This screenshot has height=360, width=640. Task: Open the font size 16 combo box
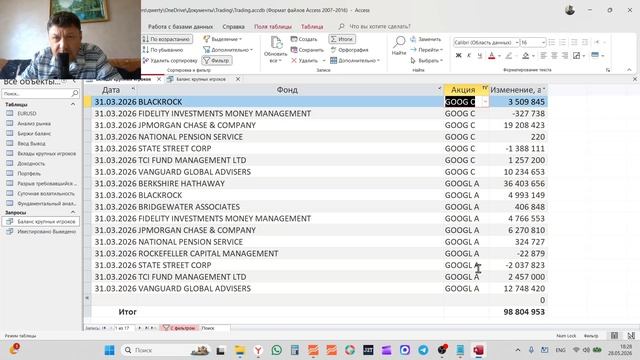click(533, 42)
